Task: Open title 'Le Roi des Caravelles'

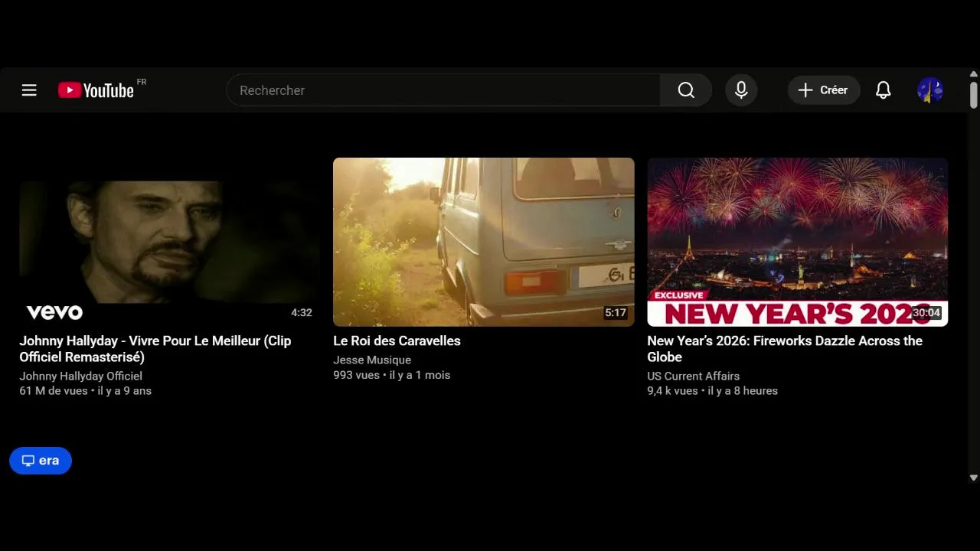Action: pos(397,341)
